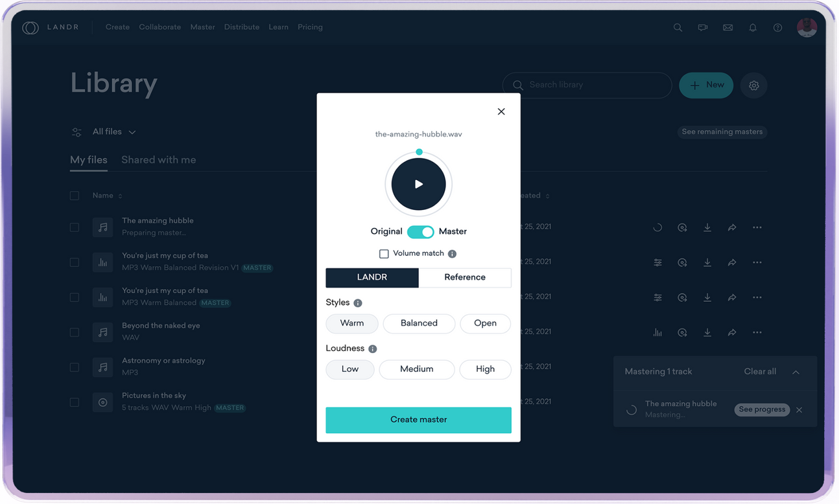Share The amazing hubble track
The image size is (839, 504).
tap(732, 227)
